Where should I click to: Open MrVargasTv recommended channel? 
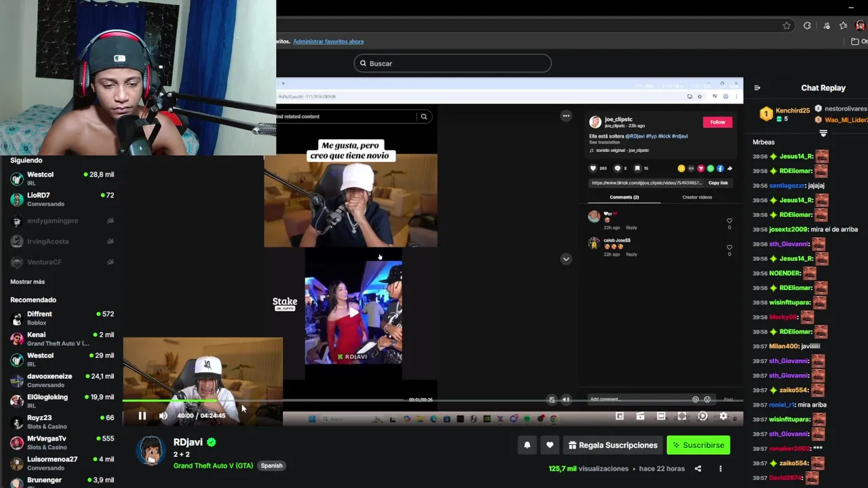click(x=62, y=443)
